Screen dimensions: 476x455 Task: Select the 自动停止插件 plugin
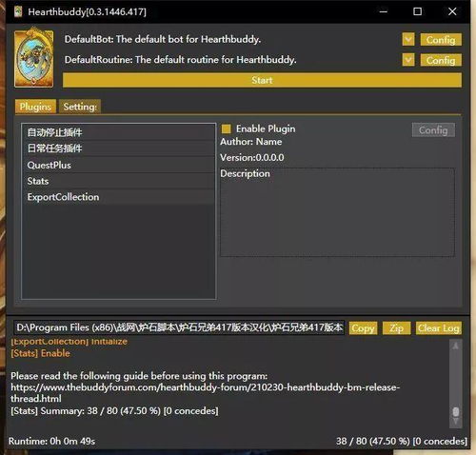pyautogui.click(x=119, y=132)
